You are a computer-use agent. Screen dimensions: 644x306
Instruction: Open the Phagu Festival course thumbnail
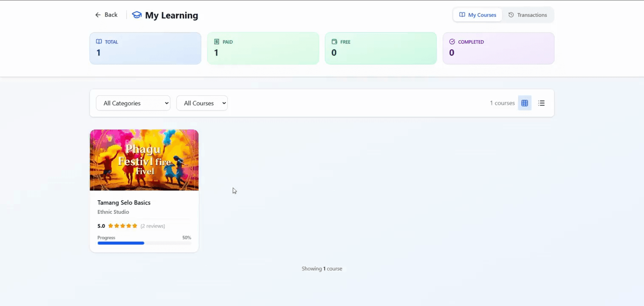[144, 160]
